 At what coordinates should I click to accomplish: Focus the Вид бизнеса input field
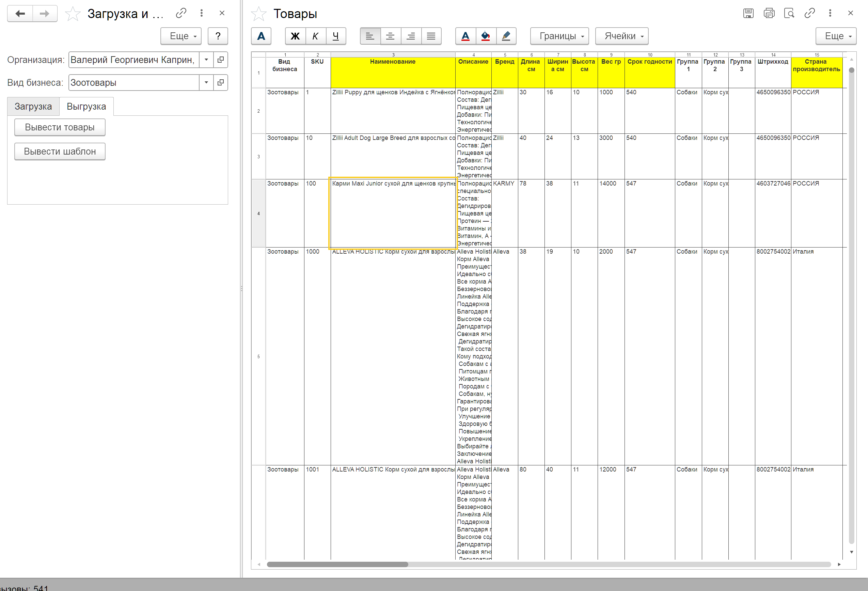[134, 82]
